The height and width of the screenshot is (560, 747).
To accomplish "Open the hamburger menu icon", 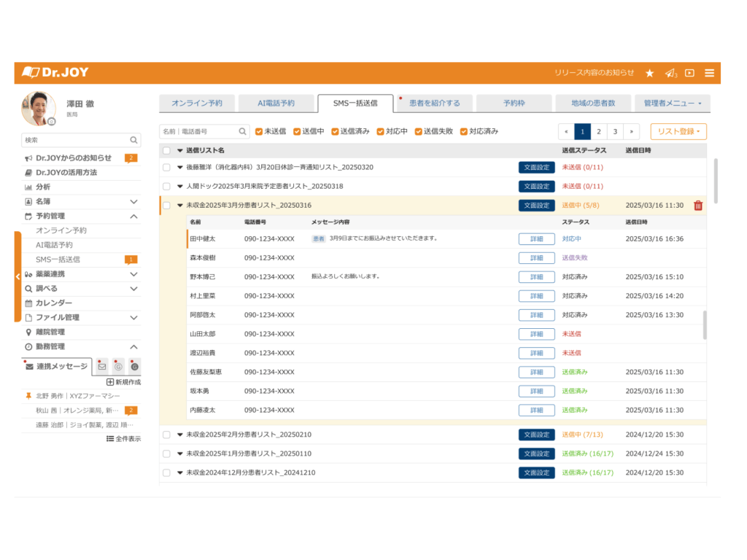I will [709, 73].
